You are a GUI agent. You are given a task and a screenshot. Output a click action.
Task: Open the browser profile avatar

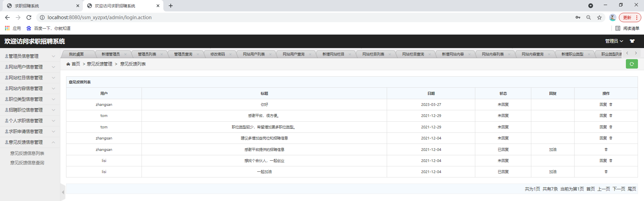[612, 17]
